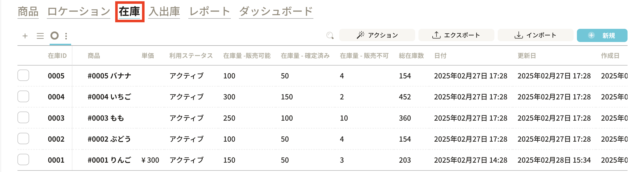
Task: Check the checkbox for row 0005
Action: pyautogui.click(x=23, y=75)
